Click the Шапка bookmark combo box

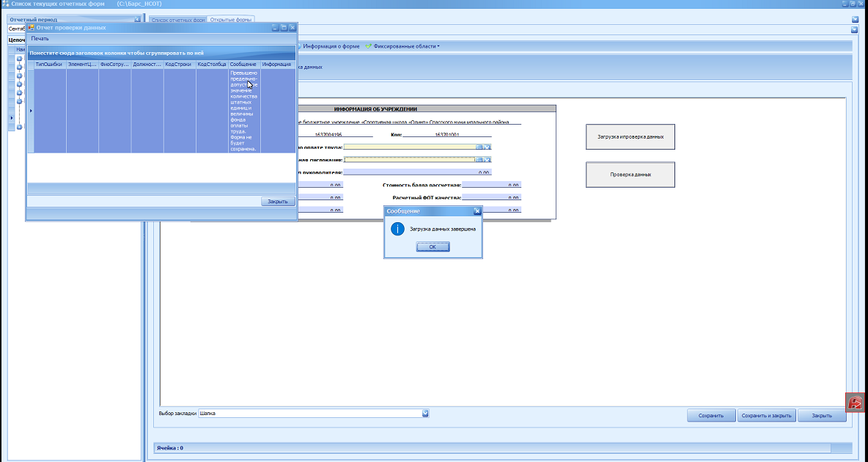pyautogui.click(x=313, y=414)
